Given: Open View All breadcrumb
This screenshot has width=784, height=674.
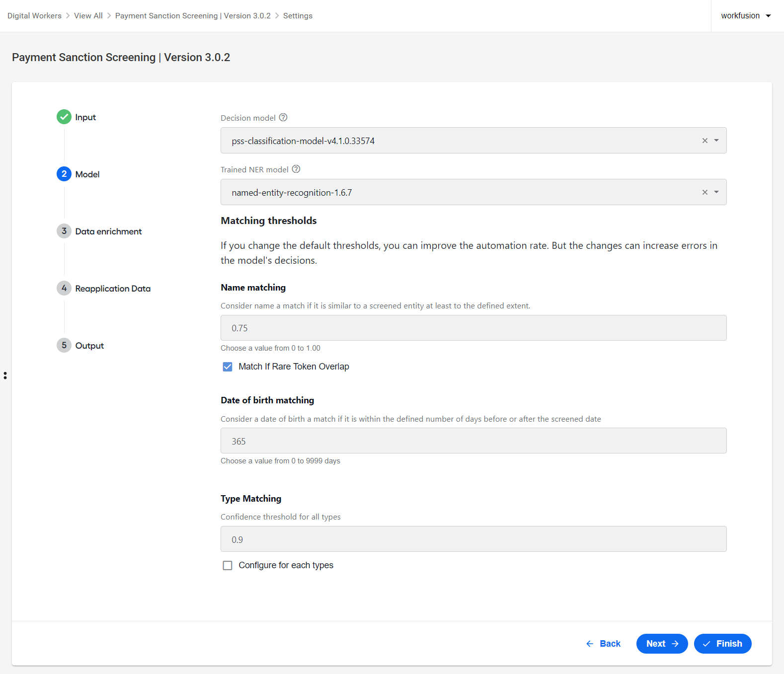Looking at the screenshot, I should tap(88, 16).
